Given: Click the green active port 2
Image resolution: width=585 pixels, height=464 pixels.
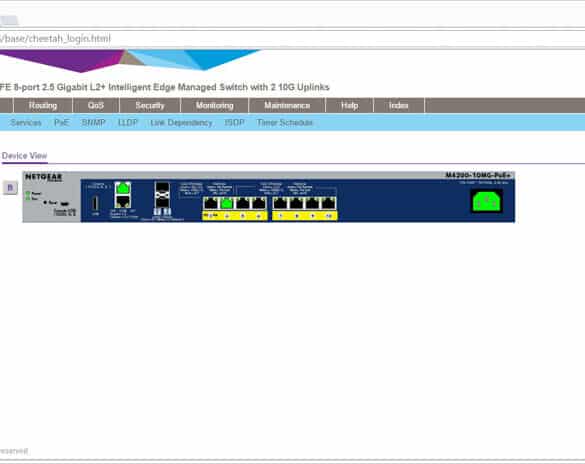Looking at the screenshot, I should 226,203.
